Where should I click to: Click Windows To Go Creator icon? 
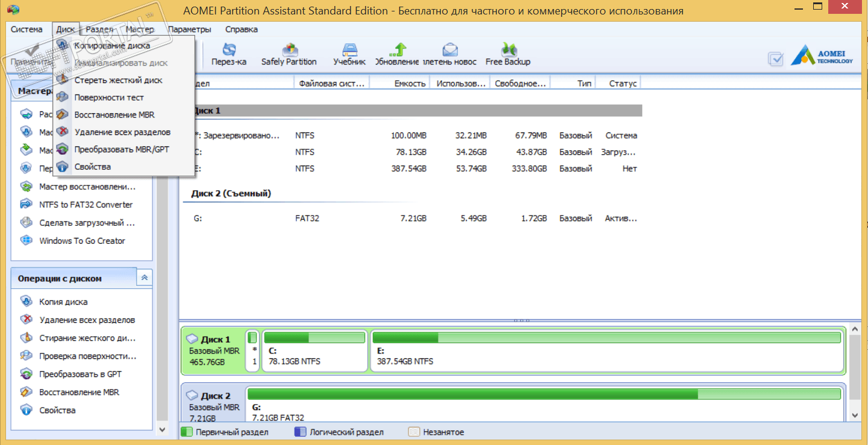click(27, 241)
